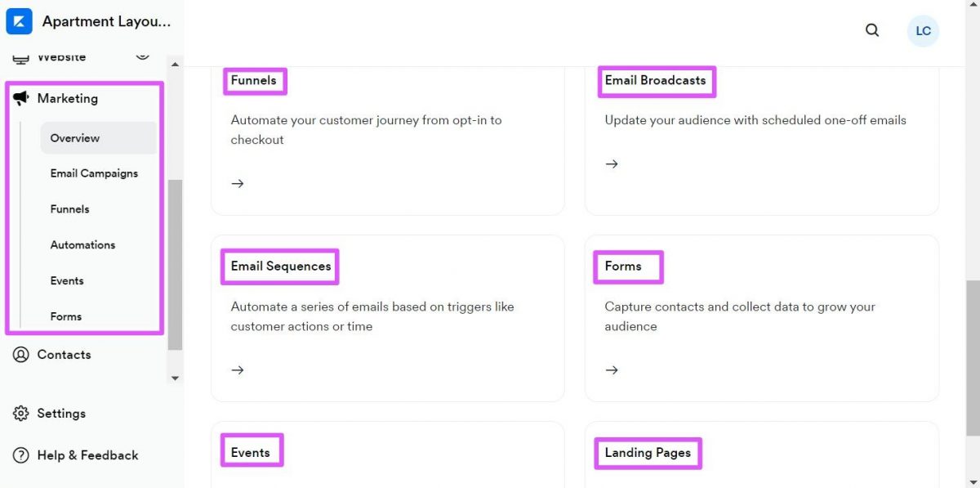Open the Events card heading

coord(250,452)
